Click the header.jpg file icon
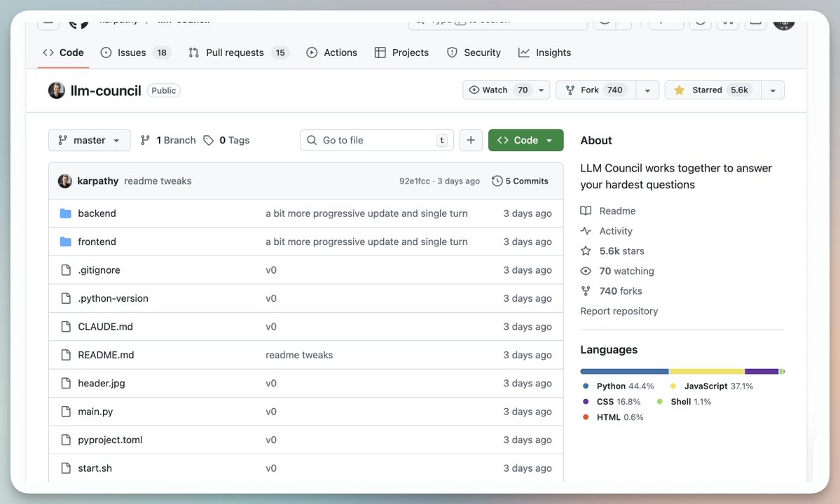This screenshot has height=504, width=840. 66,384
